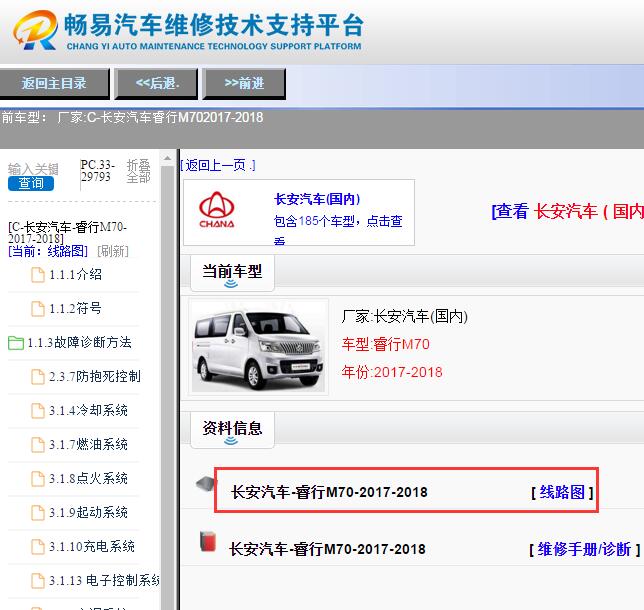The height and width of the screenshot is (610, 644).
Task: Open 3.1.8点火系统 item
Action: 88,479
